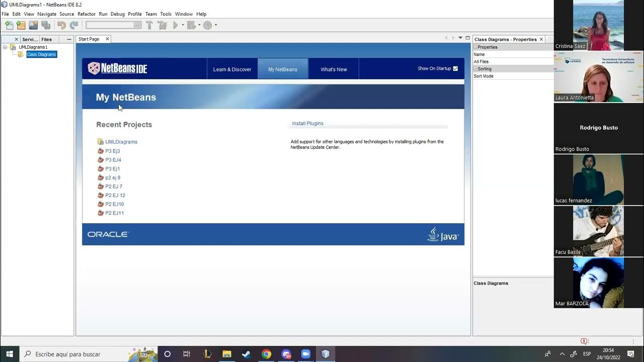The height and width of the screenshot is (362, 644).
Task: Switch to the Services tab
Action: 30,39
